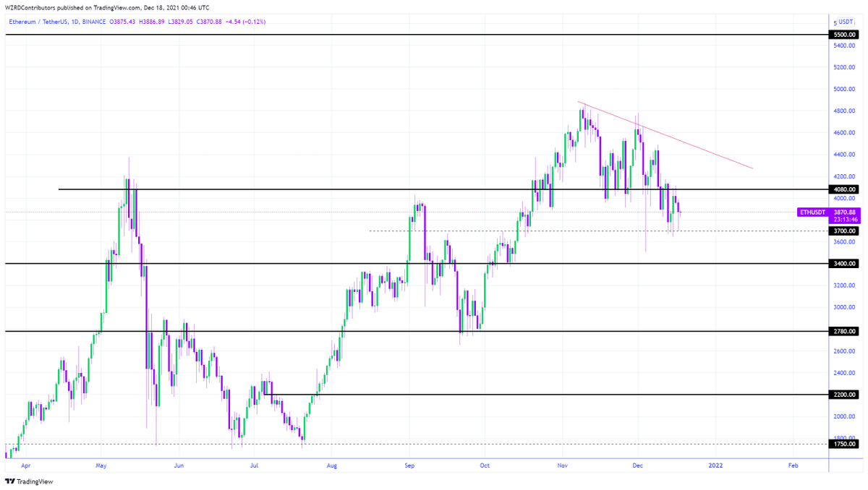
Task: Click the Sep label on time axis
Action: pyautogui.click(x=409, y=466)
